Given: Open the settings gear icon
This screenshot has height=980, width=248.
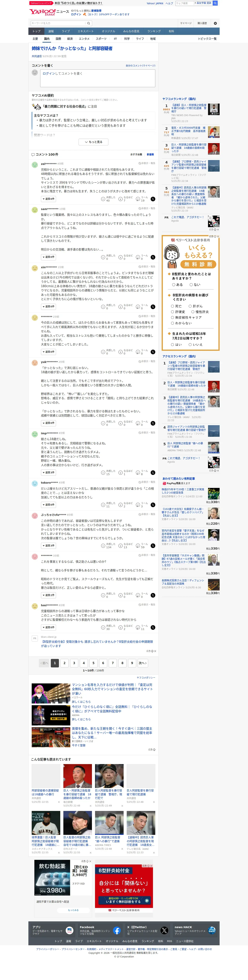Looking at the screenshot, I should (215, 23).
